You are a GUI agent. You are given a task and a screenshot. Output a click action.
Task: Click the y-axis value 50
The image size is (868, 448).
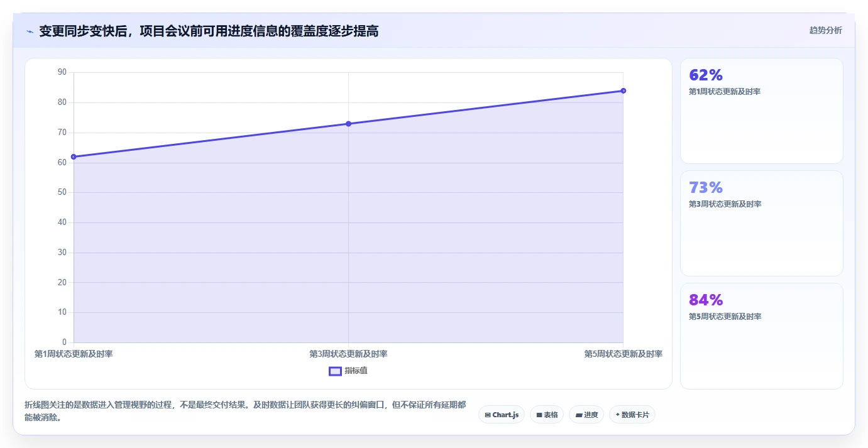(62, 192)
